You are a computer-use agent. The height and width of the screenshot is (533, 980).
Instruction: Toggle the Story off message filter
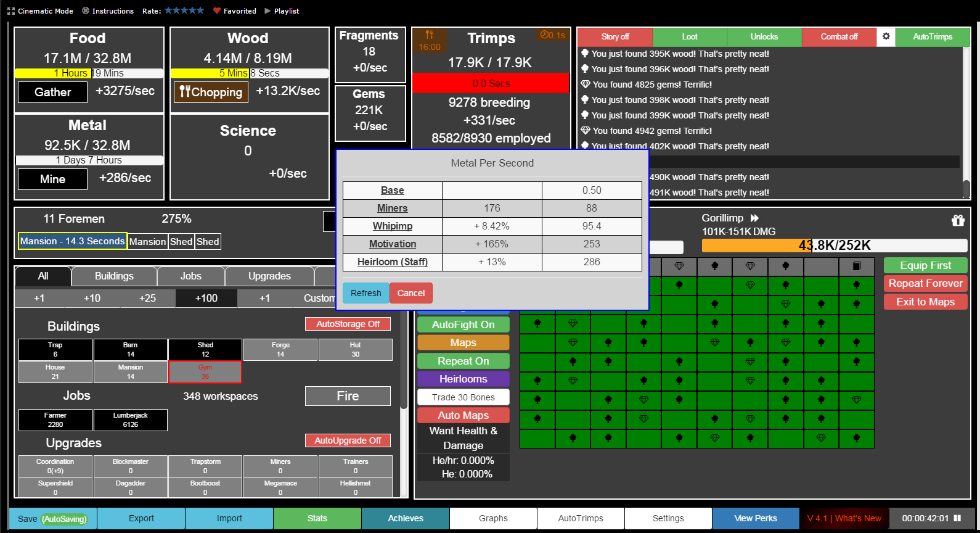(x=615, y=36)
